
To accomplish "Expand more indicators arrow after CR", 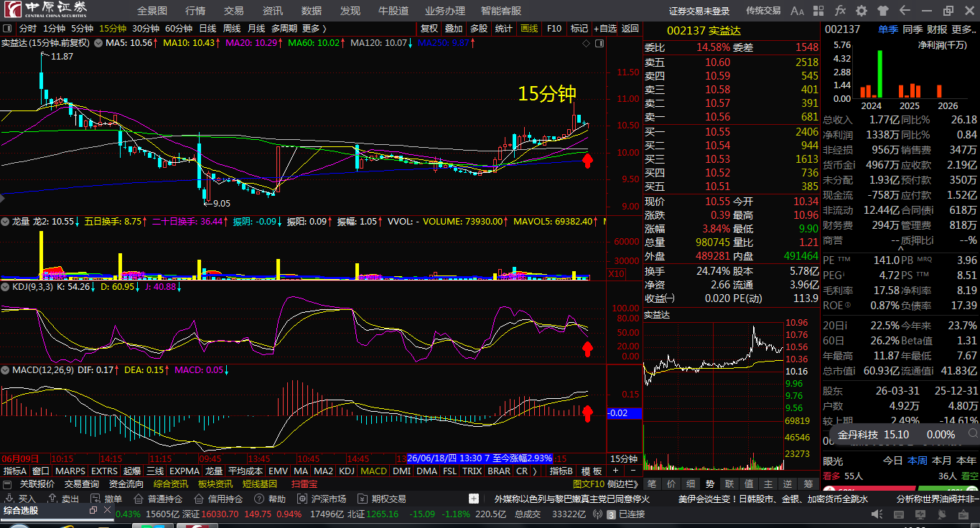I will pos(536,471).
